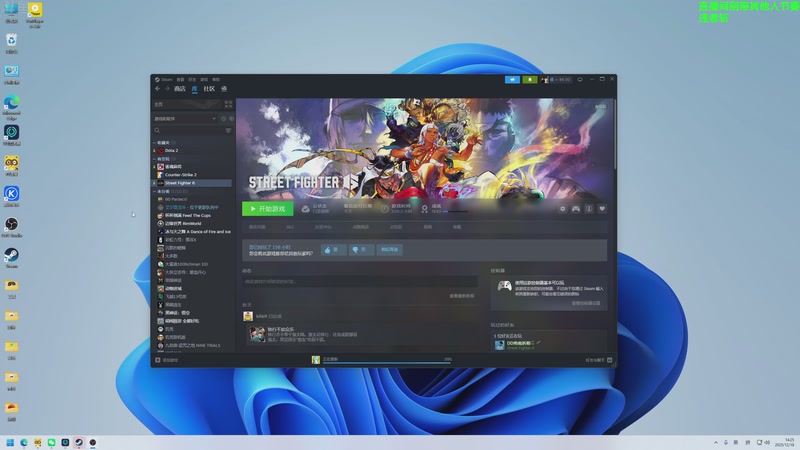Click the add a game plus icon
Screen dimensions: 800x450
coord(158,360)
